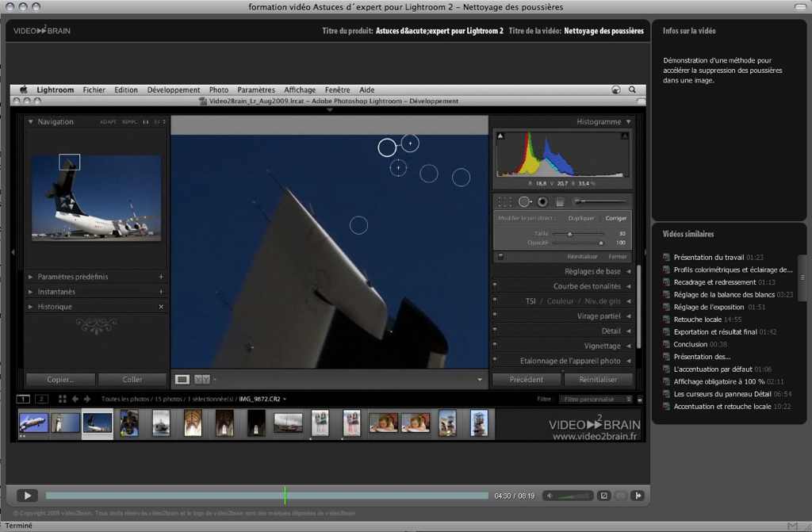Image resolution: width=812 pixels, height=532 pixels.
Task: Select first airplane thumbnail in filmstrip
Action: click(33, 423)
